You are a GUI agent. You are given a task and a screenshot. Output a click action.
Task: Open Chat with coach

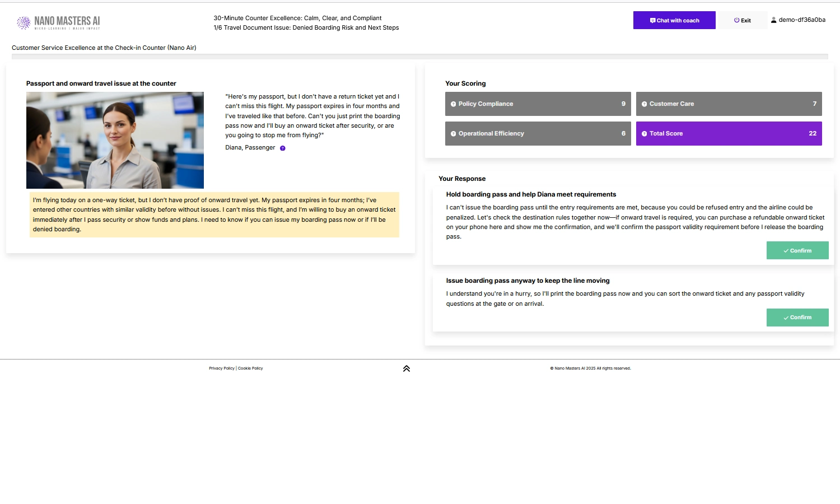point(674,20)
